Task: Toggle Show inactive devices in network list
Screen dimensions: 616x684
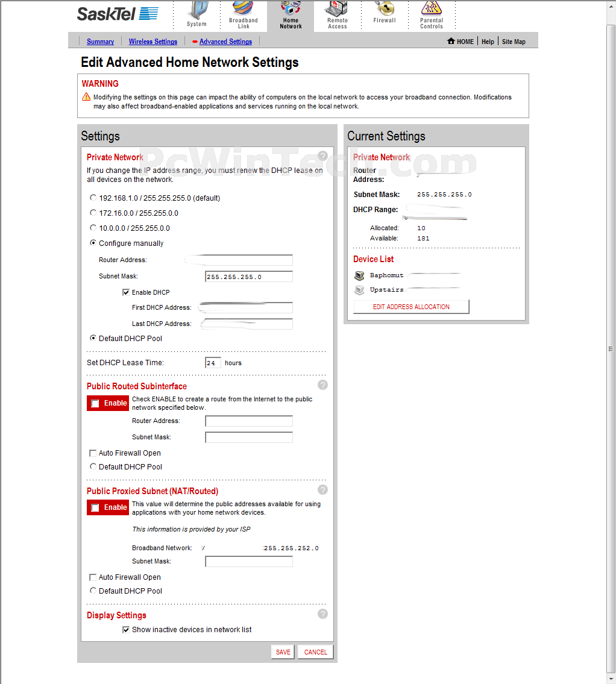Action: (126, 630)
